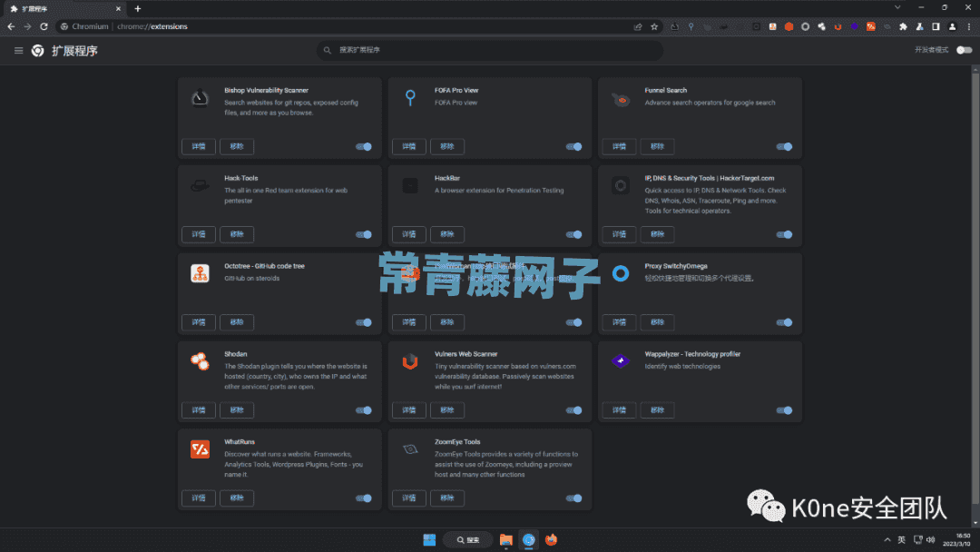Bookmark this page with the star icon
This screenshot has height=552, width=980.
coord(654,26)
